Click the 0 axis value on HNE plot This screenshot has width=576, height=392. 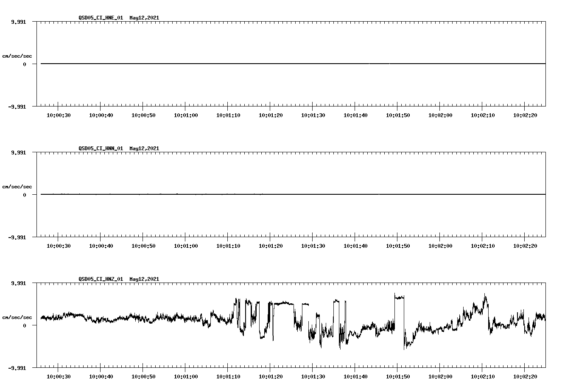tap(25, 64)
